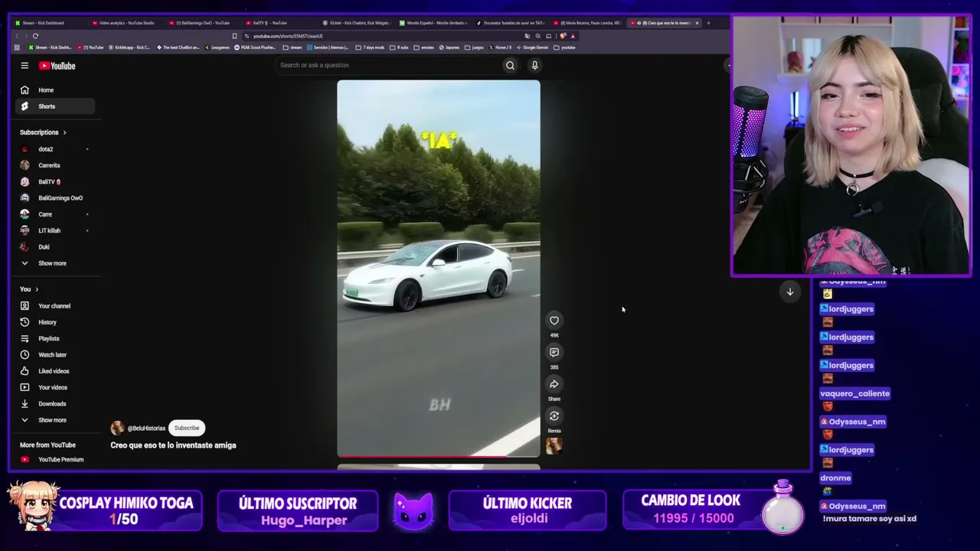Image resolution: width=980 pixels, height=551 pixels.
Task: Open the Short's comments
Action: pos(554,352)
